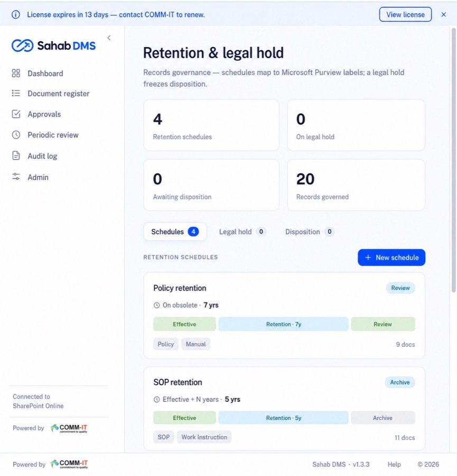Click the 11 docs count
The width and height of the screenshot is (457, 476).
pyautogui.click(x=405, y=437)
